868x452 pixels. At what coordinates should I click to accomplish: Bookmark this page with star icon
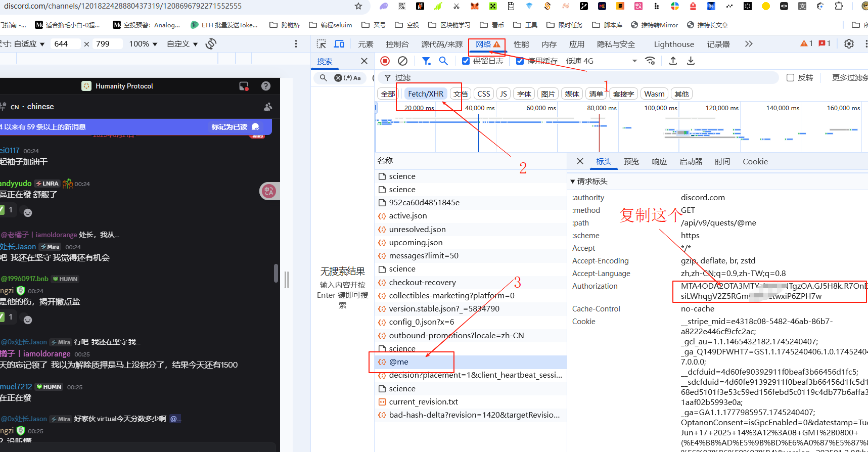pos(358,6)
